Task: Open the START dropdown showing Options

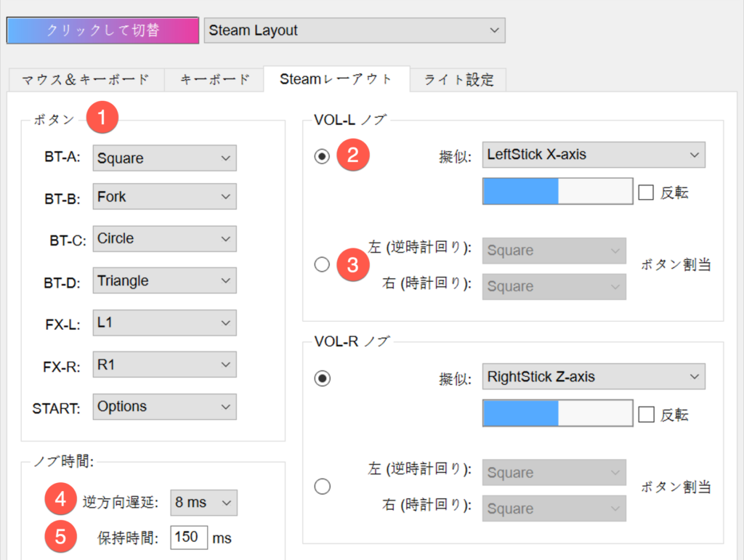Action: [165, 406]
